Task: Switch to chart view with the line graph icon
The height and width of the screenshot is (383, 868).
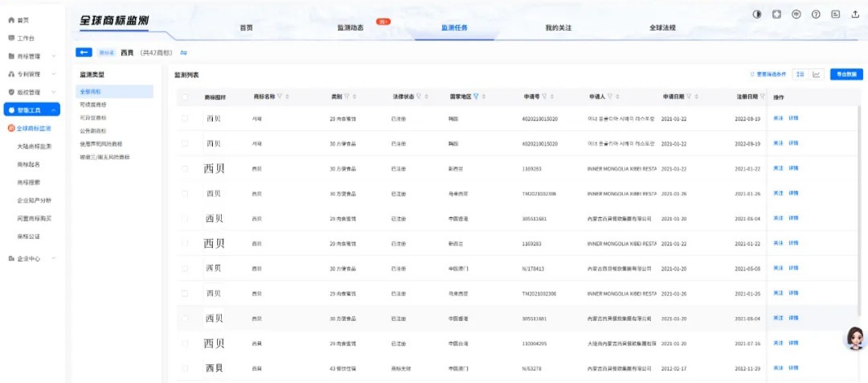Action: click(x=817, y=74)
